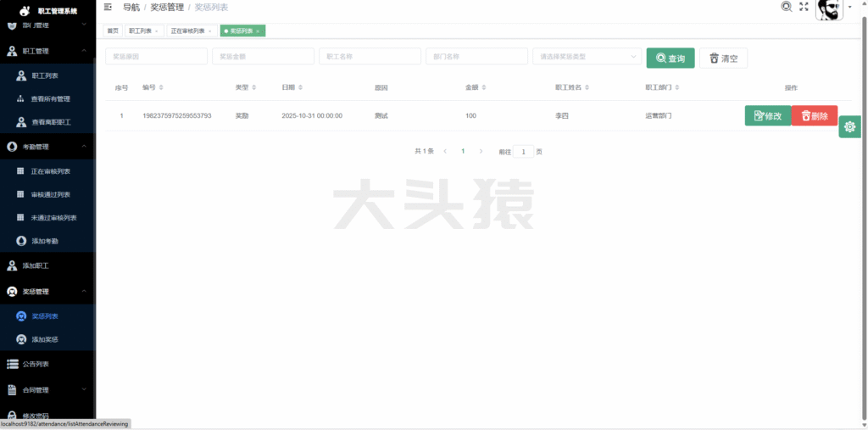The image size is (868, 430).
Task: Focus the 奖惩原因 input field
Action: click(x=156, y=57)
